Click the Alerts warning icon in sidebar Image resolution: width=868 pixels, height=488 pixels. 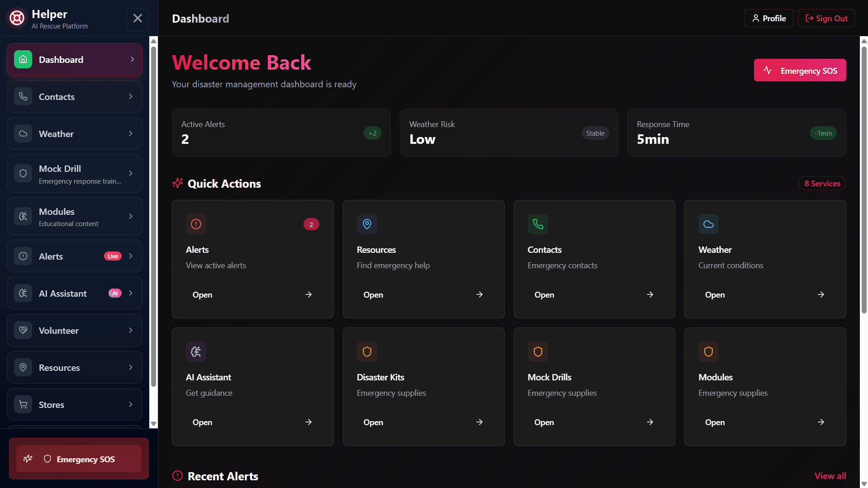pos(23,256)
